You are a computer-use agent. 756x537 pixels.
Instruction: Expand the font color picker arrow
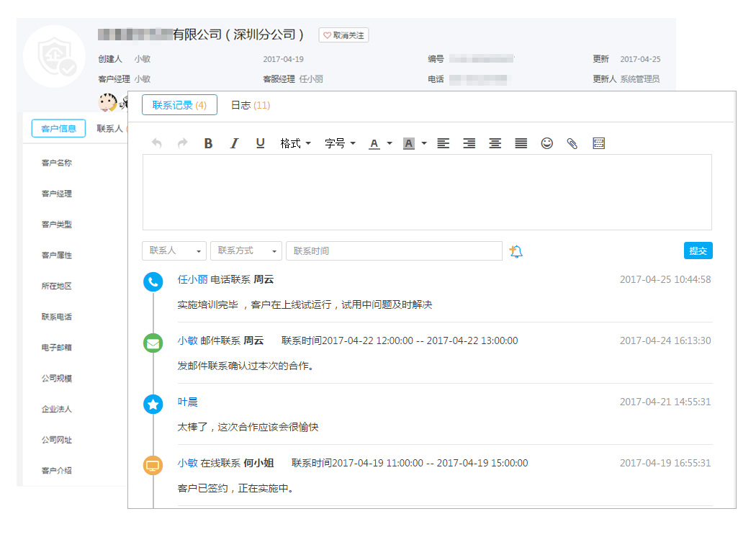pyautogui.click(x=390, y=143)
